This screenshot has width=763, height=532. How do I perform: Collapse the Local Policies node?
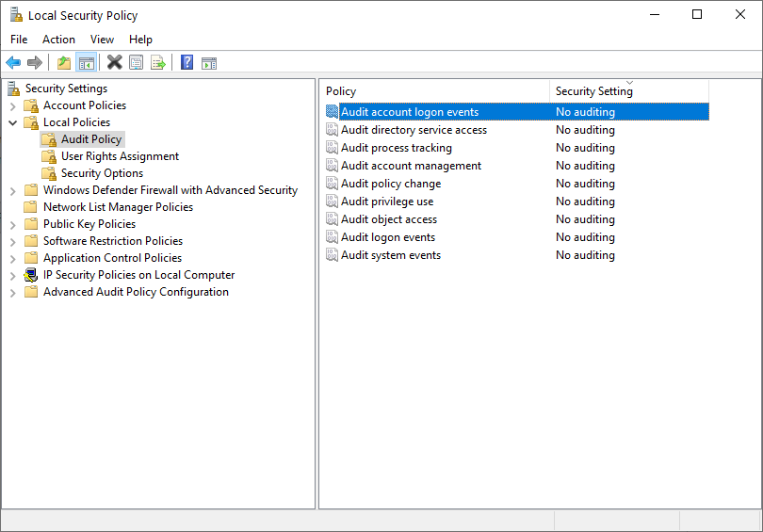[x=13, y=122]
